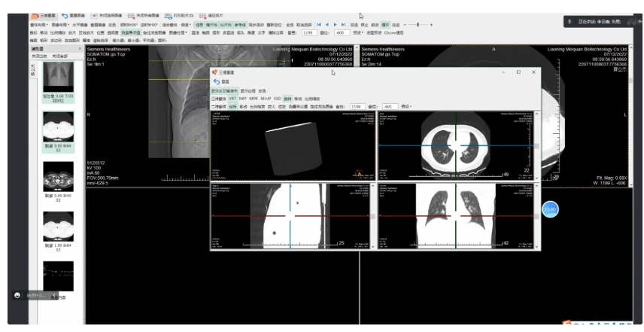Image resolution: width=644 pixels, height=332 pixels.
Task: Select MinIP rendering mode
Action: click(266, 99)
